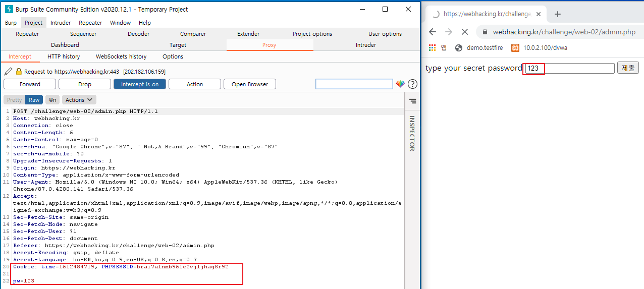Open the Project menu
Screen dimensions: 644x289
click(x=34, y=23)
